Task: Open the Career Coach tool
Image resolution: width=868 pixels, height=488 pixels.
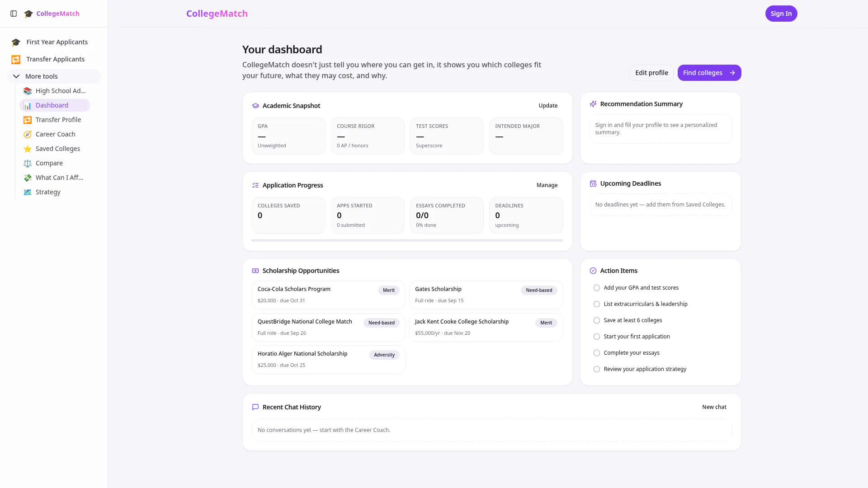Action: (x=55, y=134)
